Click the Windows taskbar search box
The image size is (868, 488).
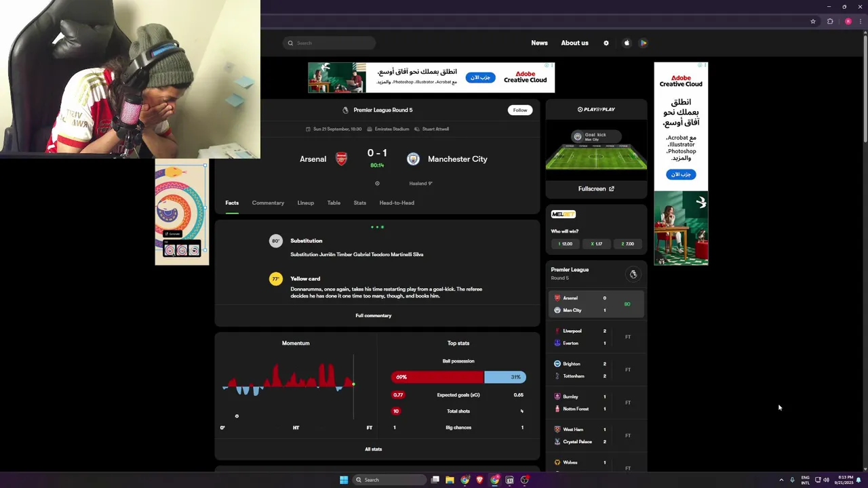[391, 480]
